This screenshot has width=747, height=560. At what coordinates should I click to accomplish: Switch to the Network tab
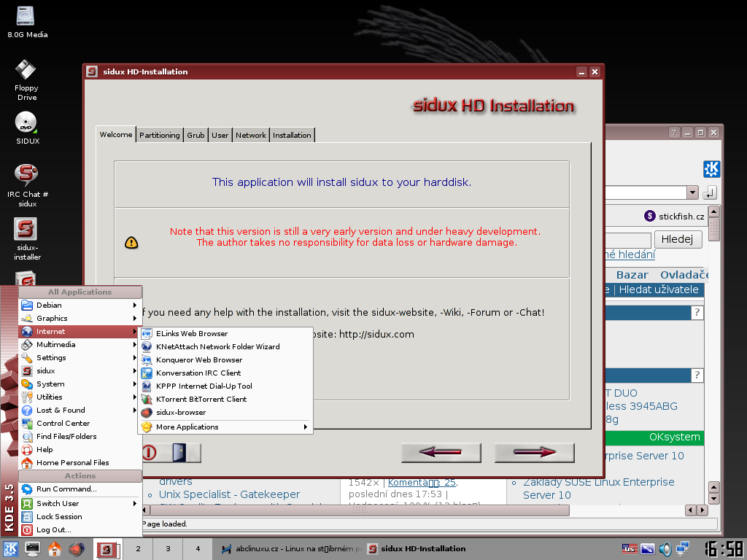pyautogui.click(x=251, y=135)
